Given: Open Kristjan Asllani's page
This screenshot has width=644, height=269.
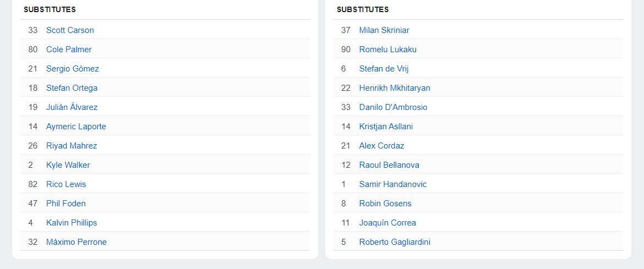Looking at the screenshot, I should point(386,127).
